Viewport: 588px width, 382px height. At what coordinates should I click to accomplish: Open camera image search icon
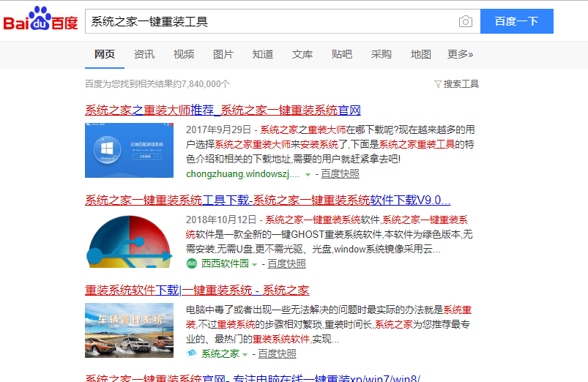[465, 22]
